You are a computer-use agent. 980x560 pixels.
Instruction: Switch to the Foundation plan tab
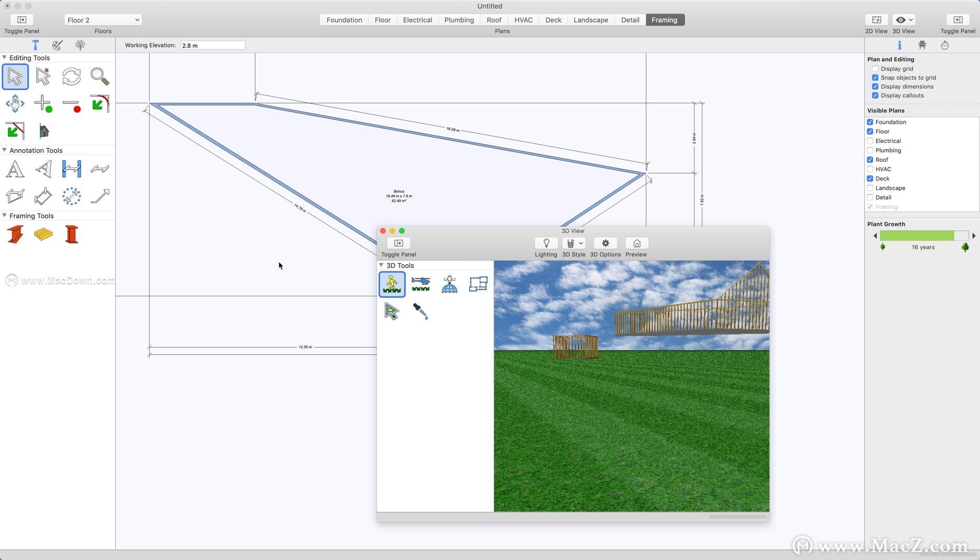(x=344, y=20)
